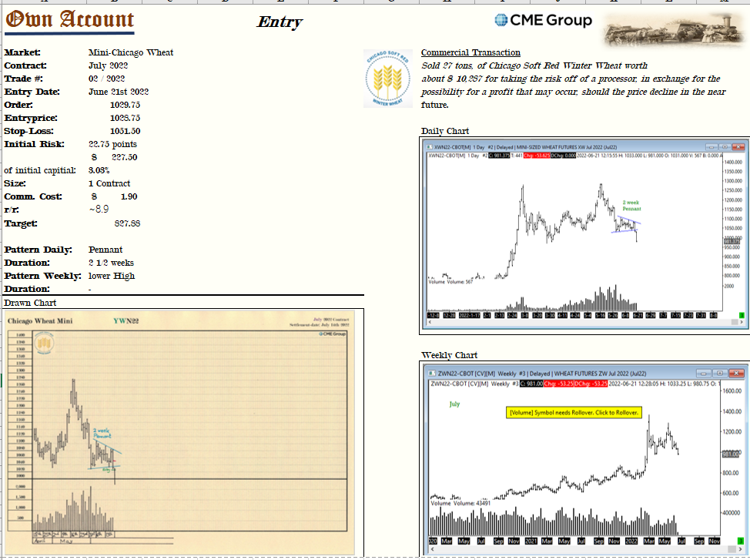Select the Target value 827.88
750x560 pixels.
(x=127, y=223)
